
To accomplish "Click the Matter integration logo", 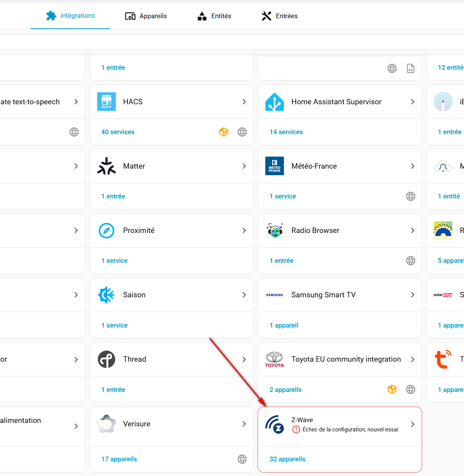I will pos(107,166).
